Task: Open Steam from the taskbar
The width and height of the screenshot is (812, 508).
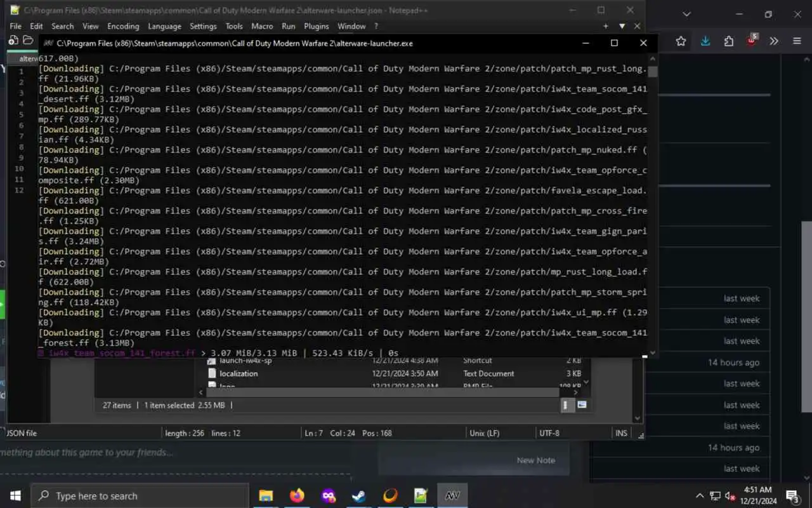Action: (x=359, y=496)
